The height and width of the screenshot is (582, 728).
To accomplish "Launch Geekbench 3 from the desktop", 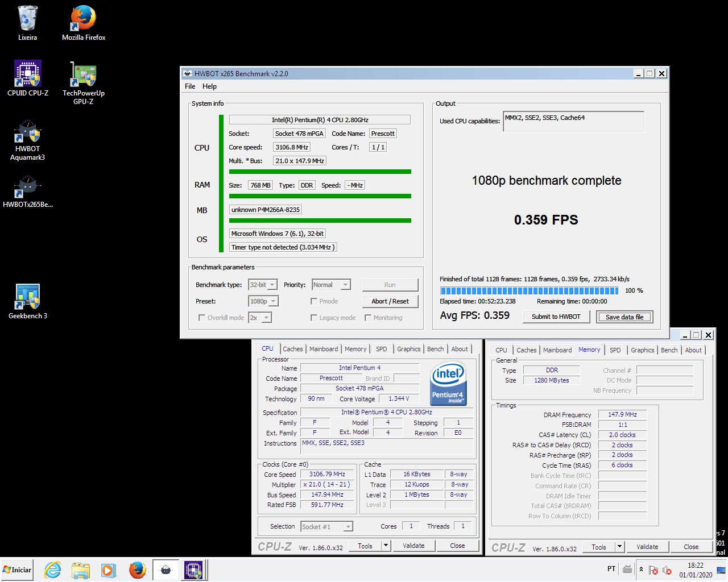I will click(x=28, y=301).
